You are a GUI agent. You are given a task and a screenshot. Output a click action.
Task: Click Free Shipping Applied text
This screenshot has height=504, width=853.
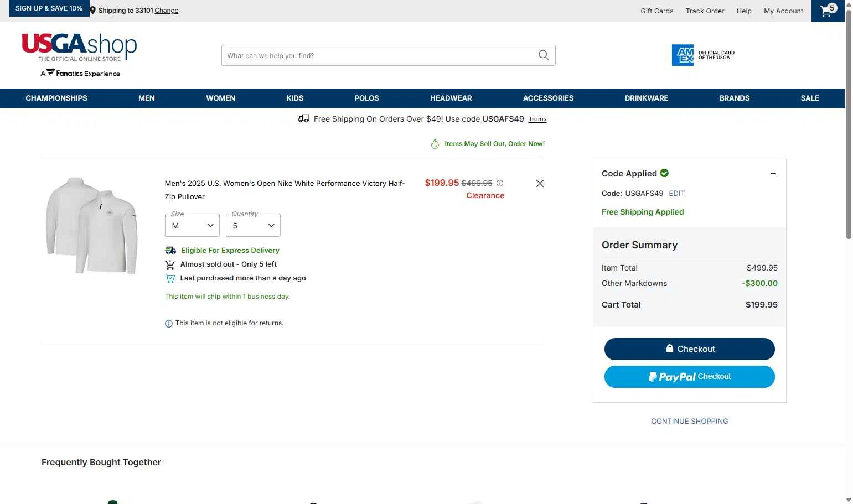tap(643, 212)
